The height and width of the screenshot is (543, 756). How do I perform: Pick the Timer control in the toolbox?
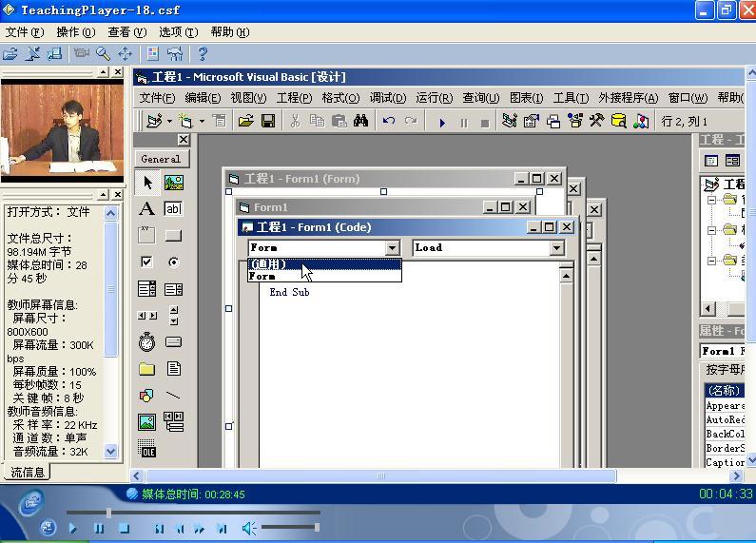pyautogui.click(x=147, y=342)
